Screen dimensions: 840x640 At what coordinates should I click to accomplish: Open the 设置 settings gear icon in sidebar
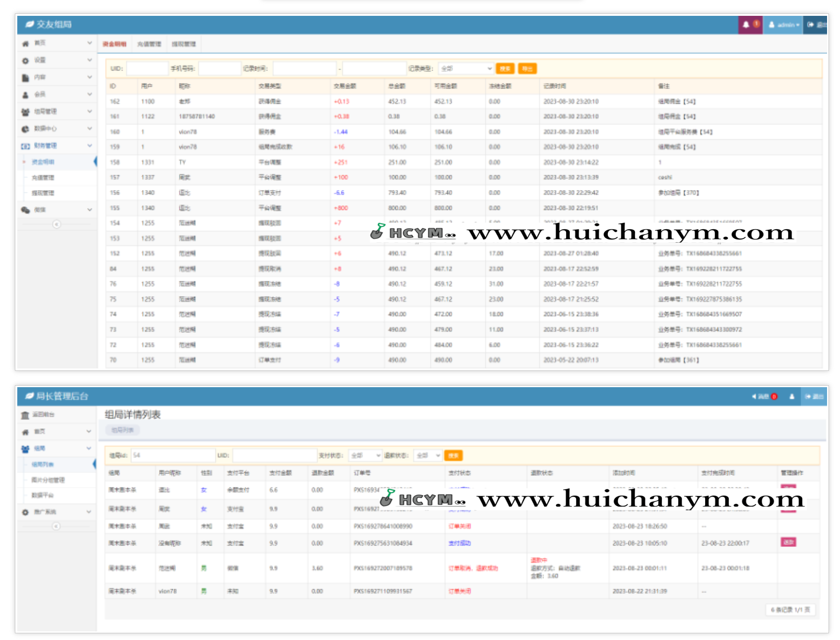(25, 60)
